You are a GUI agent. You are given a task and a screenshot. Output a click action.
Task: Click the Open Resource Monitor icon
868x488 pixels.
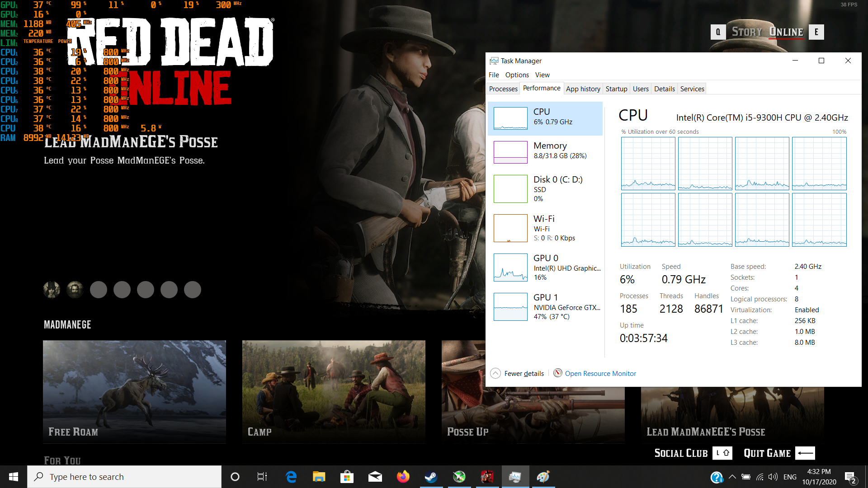coord(558,373)
